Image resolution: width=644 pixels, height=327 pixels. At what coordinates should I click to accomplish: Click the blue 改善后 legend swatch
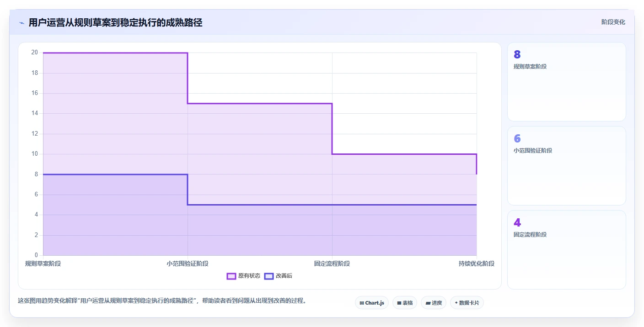[269, 276]
